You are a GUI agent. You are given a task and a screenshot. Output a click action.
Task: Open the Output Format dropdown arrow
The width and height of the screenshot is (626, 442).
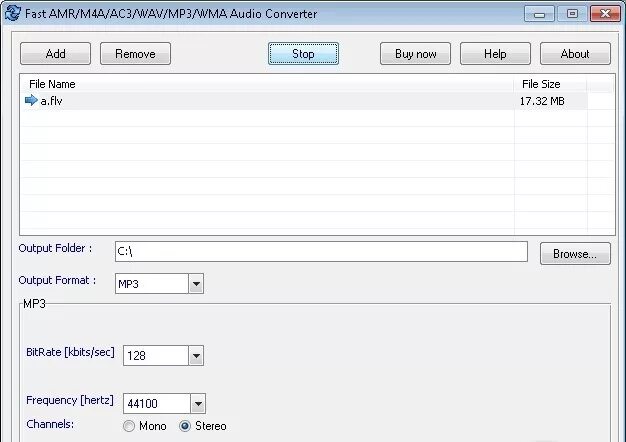coord(196,284)
